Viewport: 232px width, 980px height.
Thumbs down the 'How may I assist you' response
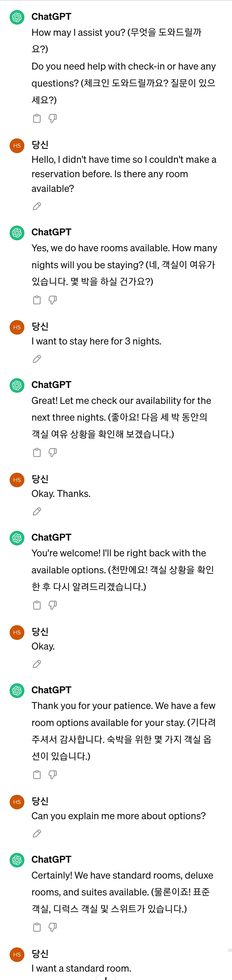point(53,118)
